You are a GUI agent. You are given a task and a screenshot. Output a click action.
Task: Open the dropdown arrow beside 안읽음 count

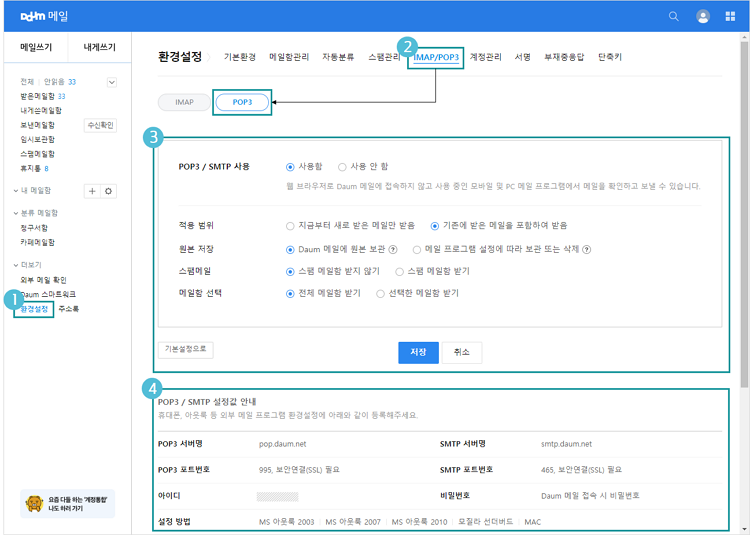click(111, 82)
